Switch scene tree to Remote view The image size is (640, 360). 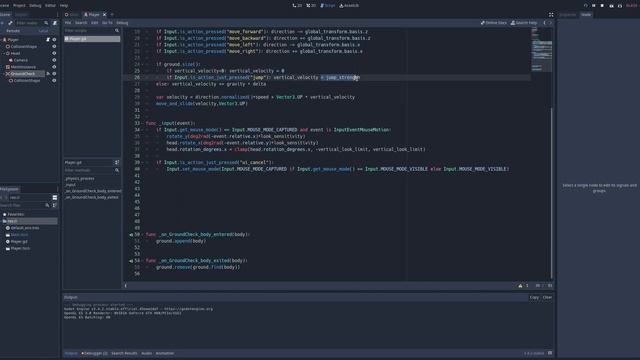tap(13, 31)
